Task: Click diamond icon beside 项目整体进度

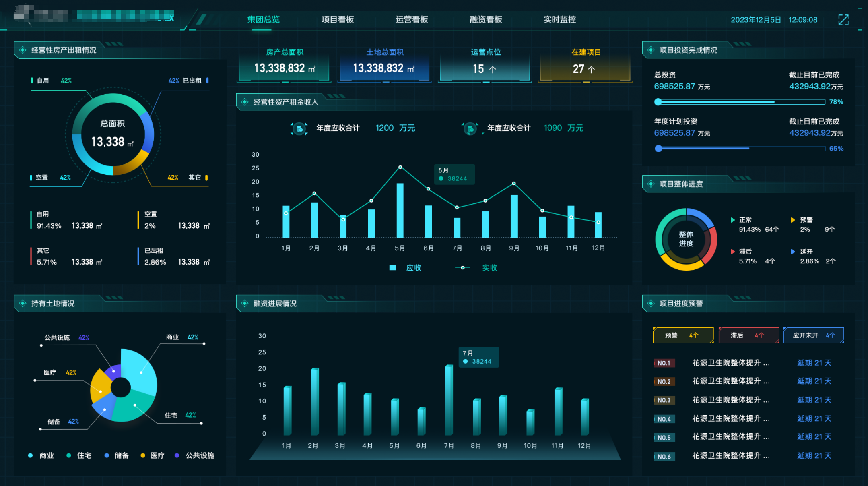Action: pyautogui.click(x=651, y=184)
